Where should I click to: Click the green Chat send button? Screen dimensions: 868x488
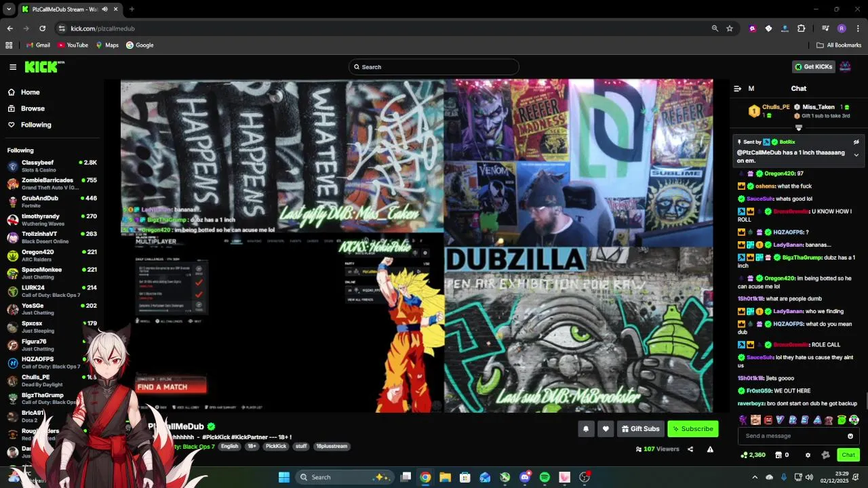click(x=848, y=455)
